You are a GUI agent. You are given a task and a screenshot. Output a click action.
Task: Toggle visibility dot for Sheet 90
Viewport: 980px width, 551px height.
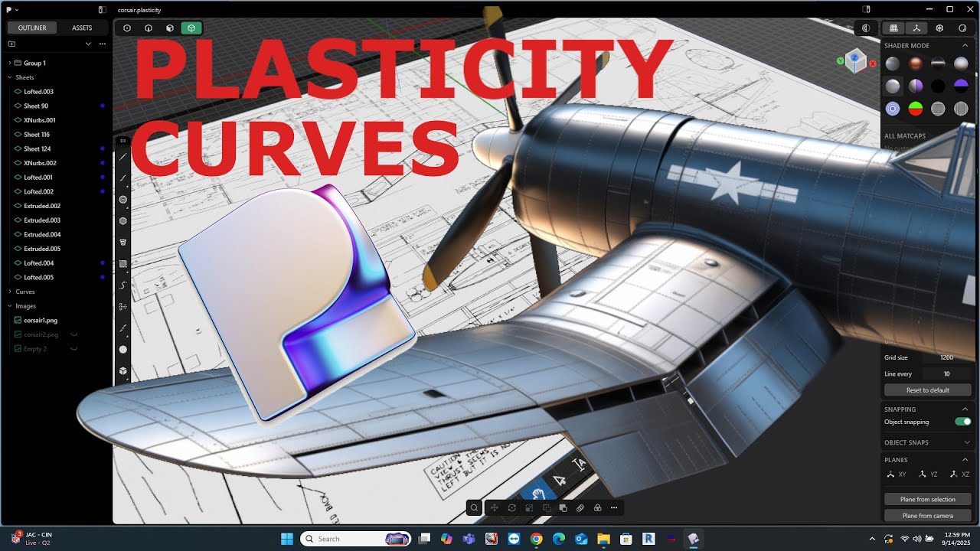pyautogui.click(x=103, y=106)
